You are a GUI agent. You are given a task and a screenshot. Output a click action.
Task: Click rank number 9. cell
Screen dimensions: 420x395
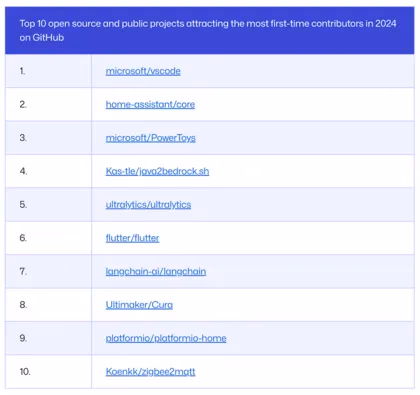[x=48, y=338]
